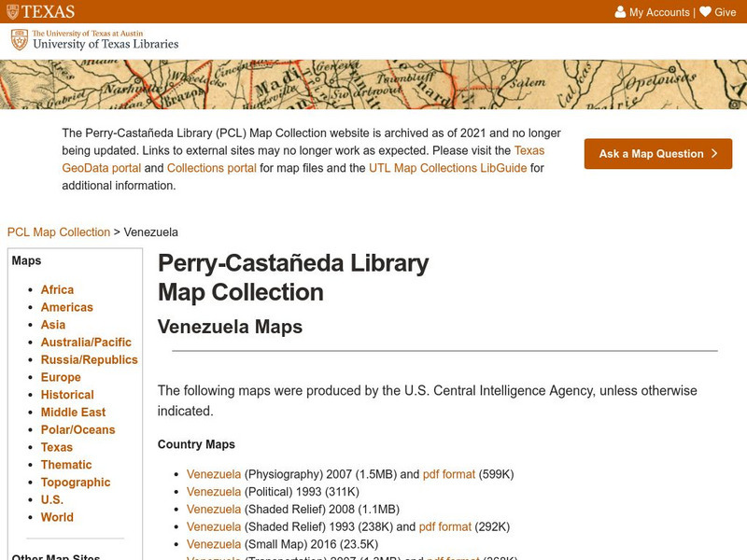Select Russia/Republics in Maps sidebar
The image size is (747, 560).
pos(89,359)
